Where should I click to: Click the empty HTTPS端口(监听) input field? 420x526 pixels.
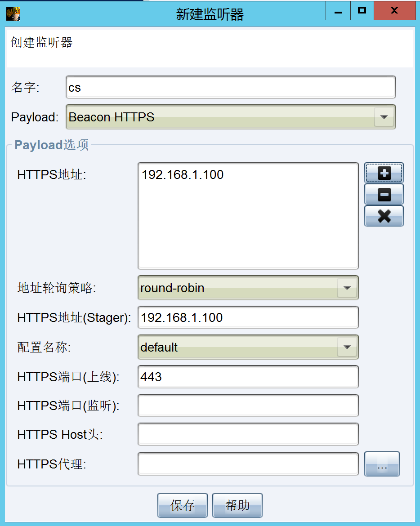(x=248, y=406)
